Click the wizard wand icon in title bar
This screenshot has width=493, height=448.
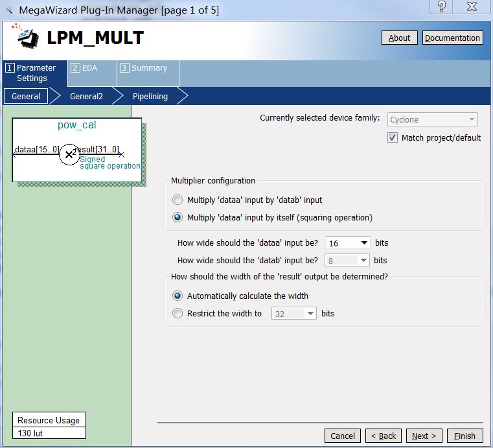coord(10,10)
